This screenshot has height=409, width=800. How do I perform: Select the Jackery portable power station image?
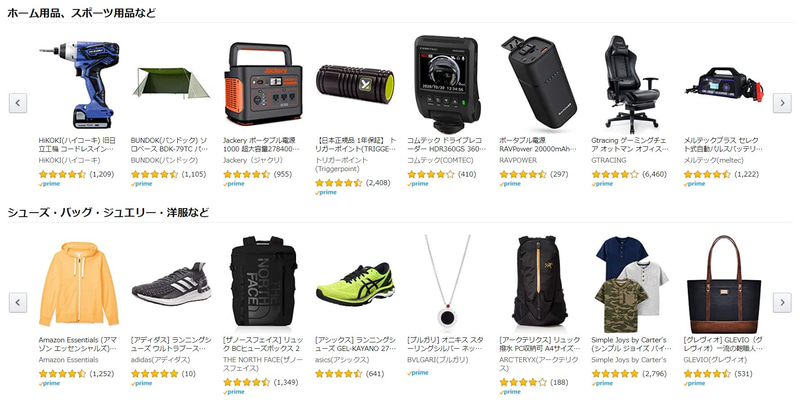pos(263,84)
